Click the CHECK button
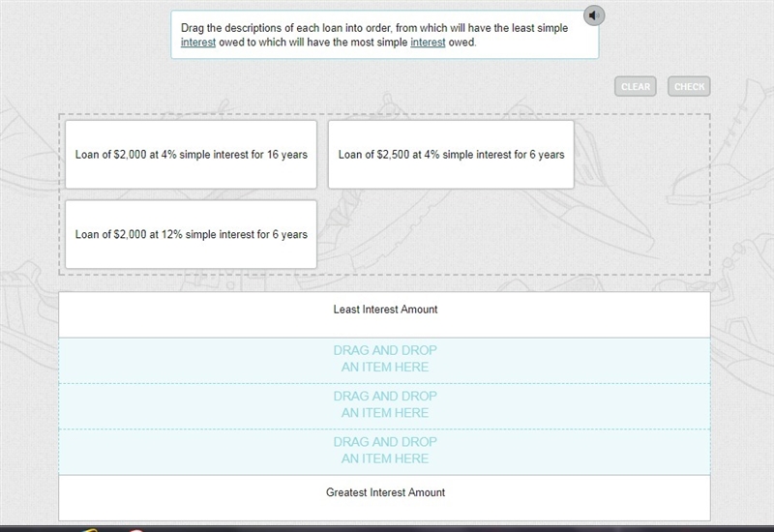774x532 pixels. coord(689,86)
